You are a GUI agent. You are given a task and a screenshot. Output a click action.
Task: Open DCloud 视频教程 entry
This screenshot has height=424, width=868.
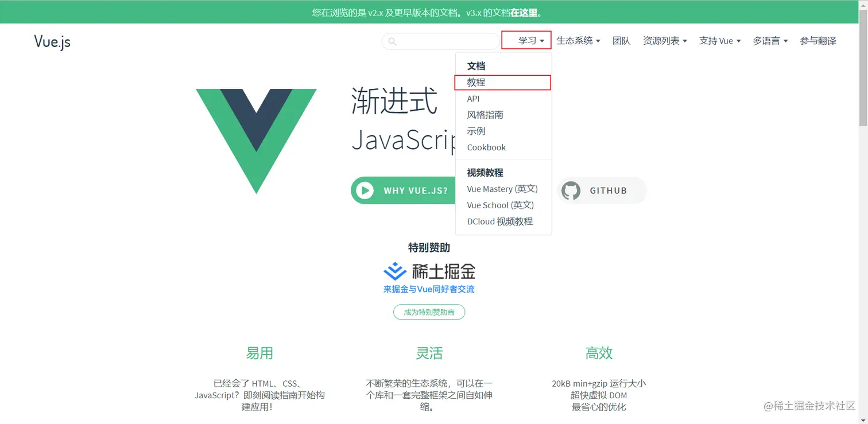(500, 221)
